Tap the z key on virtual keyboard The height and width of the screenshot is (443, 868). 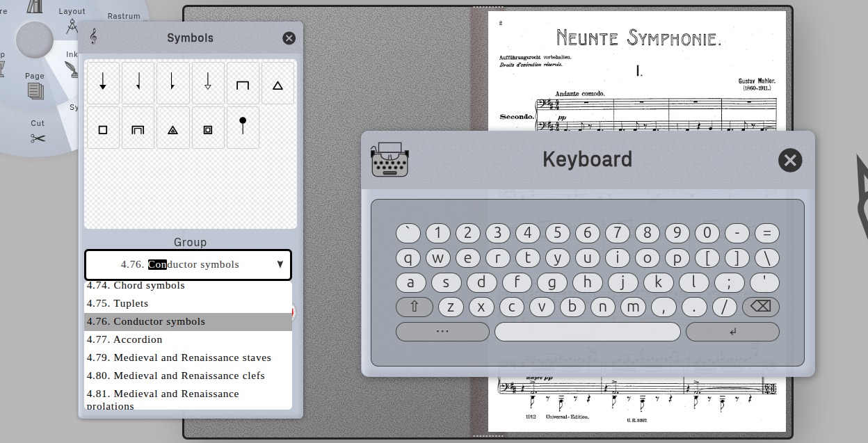pos(451,307)
